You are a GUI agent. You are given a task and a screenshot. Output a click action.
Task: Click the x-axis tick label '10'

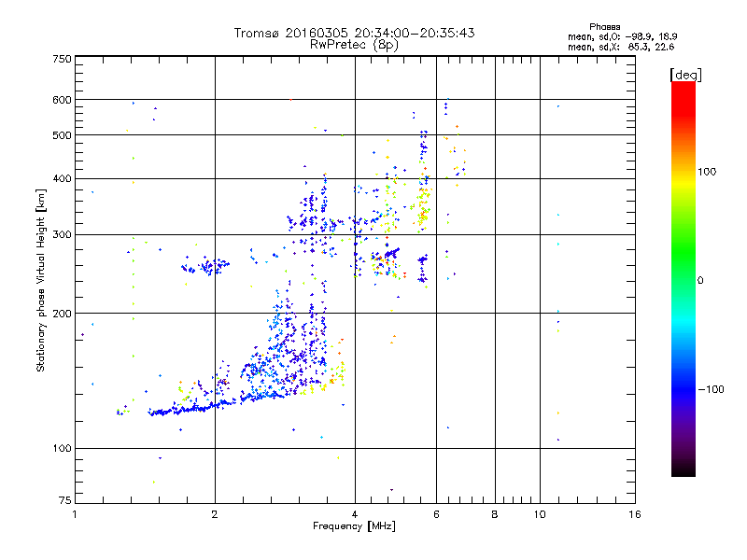540,514
